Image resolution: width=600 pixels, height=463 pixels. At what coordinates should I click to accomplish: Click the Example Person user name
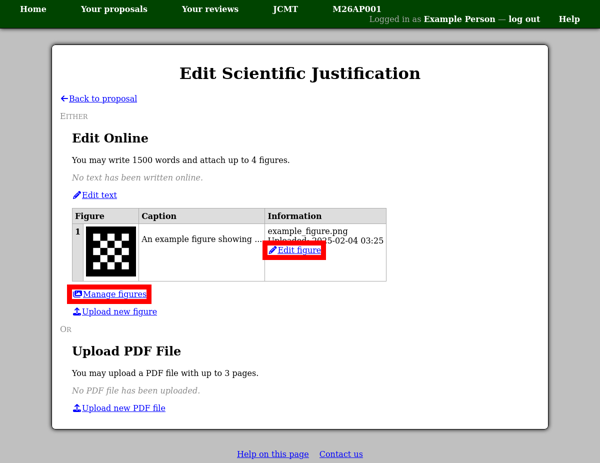[459, 19]
